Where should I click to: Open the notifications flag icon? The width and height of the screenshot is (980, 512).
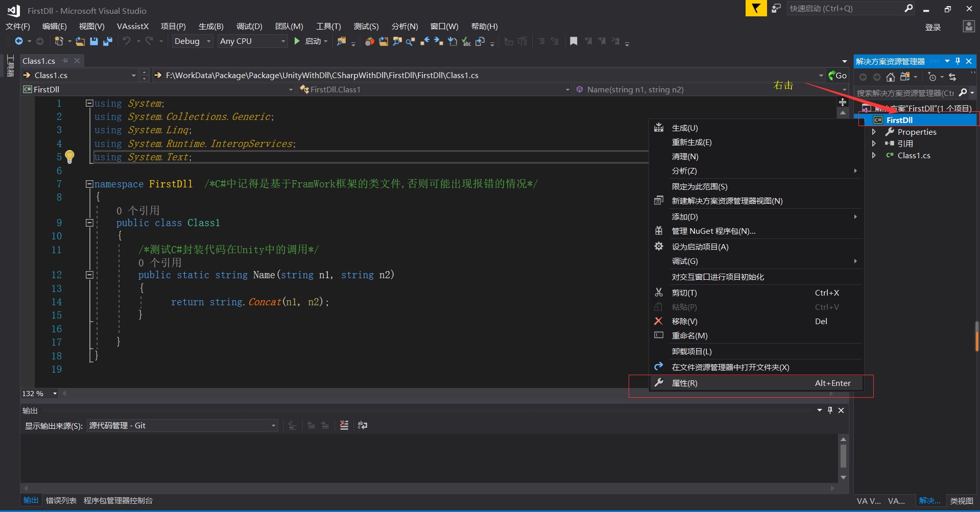coord(756,8)
